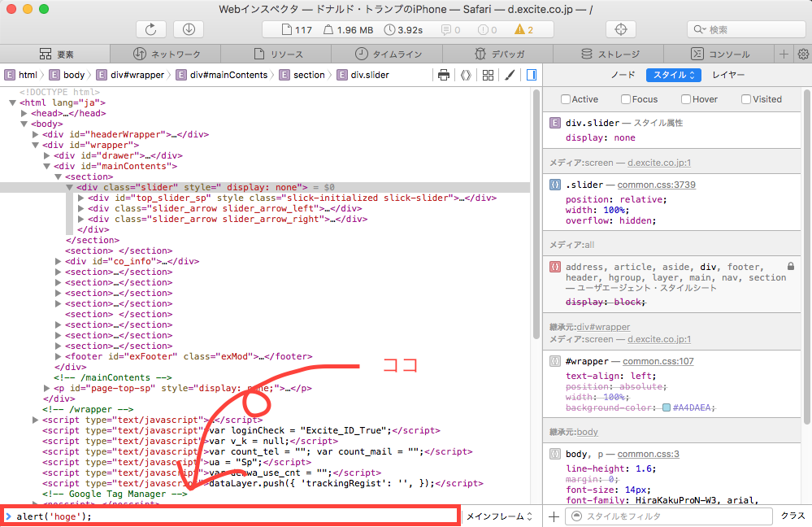Click the download web archive icon

189,29
